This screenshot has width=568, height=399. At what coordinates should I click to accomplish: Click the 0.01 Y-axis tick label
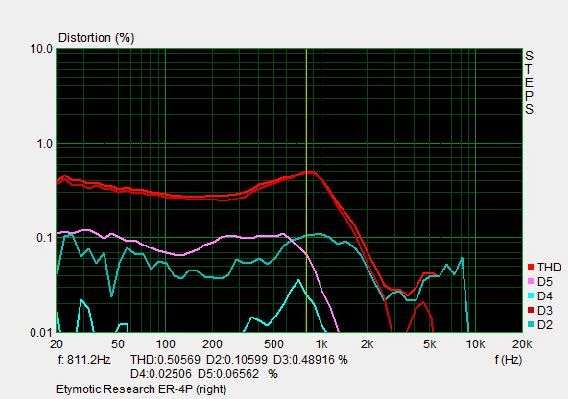pos(41,333)
